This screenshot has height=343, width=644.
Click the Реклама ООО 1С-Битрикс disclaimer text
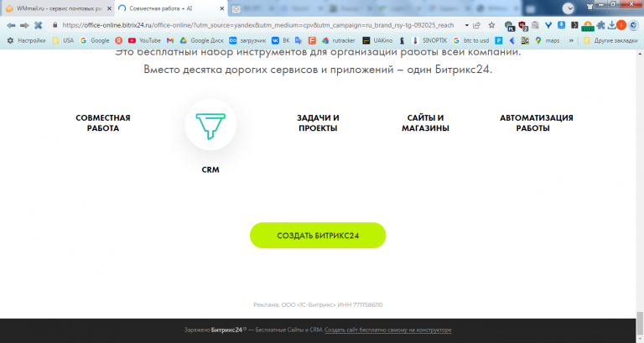click(x=318, y=304)
